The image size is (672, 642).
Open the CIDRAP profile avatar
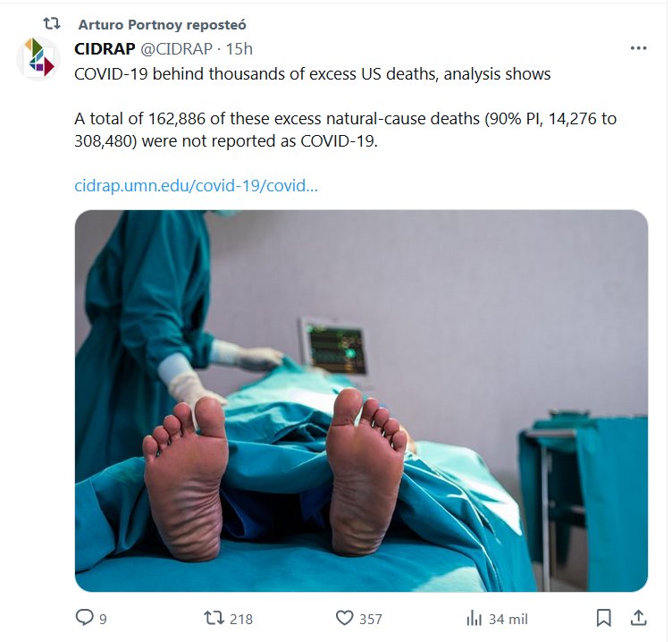[x=38, y=58]
